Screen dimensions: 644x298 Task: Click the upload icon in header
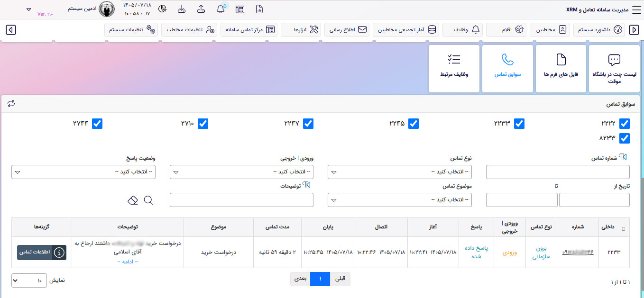tap(201, 9)
